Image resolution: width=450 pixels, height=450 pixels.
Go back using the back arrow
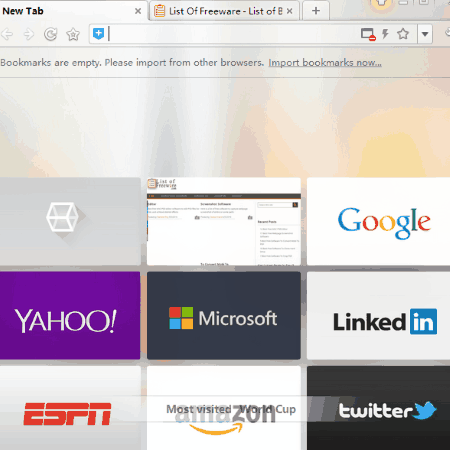click(7, 34)
